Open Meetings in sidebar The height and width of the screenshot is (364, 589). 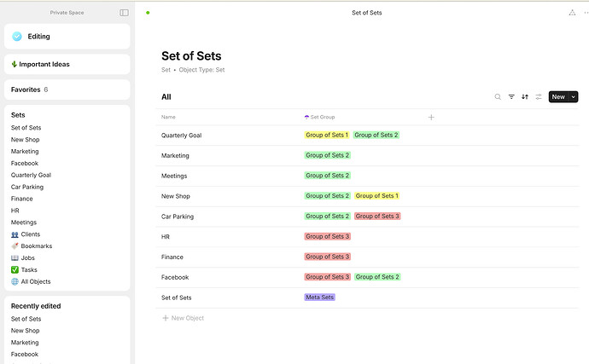coord(24,222)
